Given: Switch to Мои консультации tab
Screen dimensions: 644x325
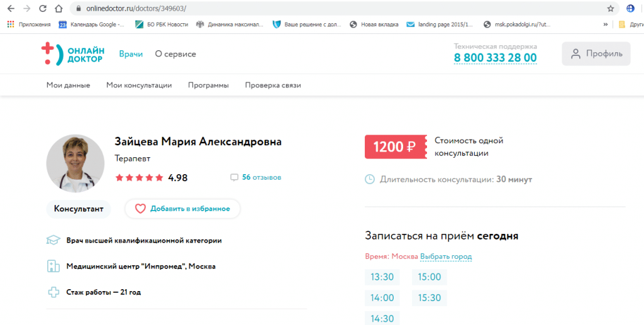Looking at the screenshot, I should [x=139, y=85].
